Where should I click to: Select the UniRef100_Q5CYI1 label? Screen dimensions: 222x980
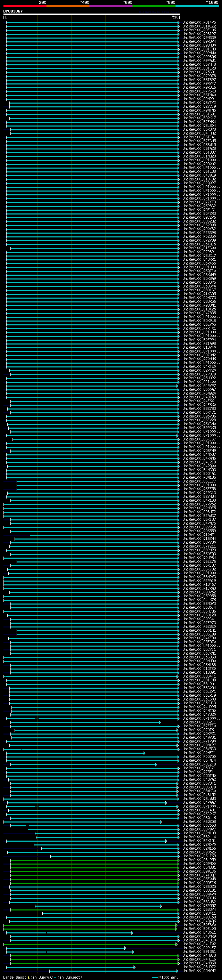click(x=199, y=649)
